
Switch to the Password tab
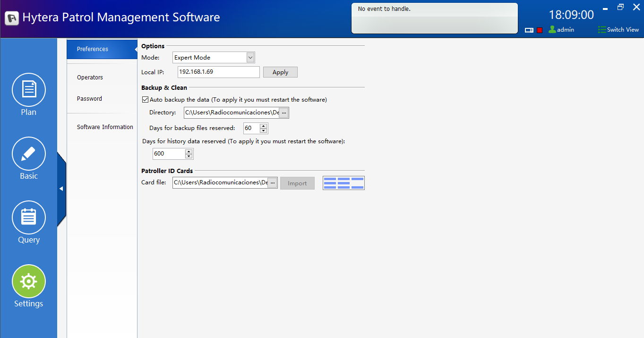(x=89, y=99)
